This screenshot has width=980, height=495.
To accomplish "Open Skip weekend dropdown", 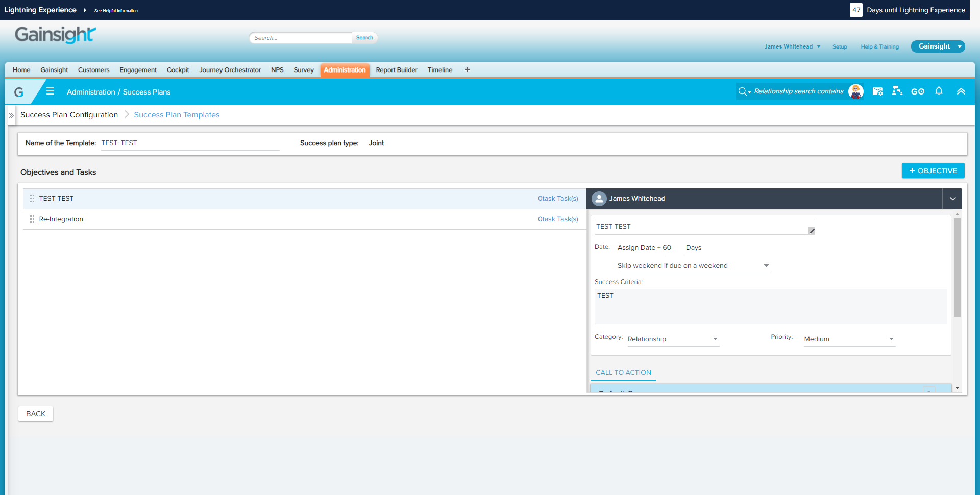I will click(694, 266).
